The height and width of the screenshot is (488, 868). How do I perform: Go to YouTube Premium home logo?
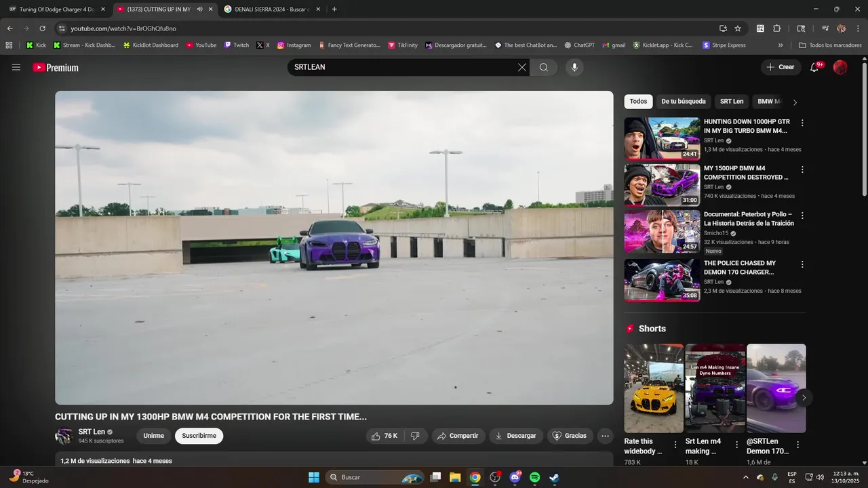pos(56,67)
